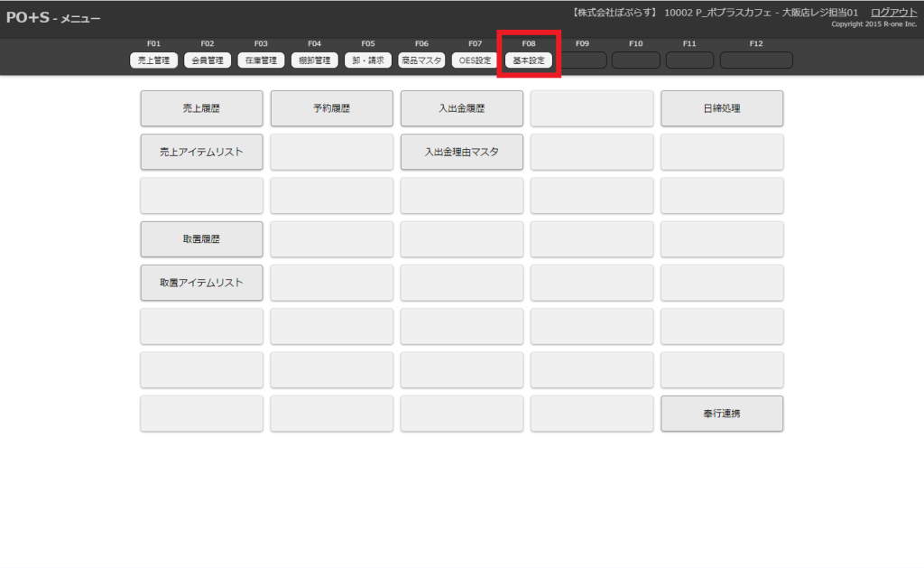924x568 pixels.
Task: Select the 在庫管理 toolbar button
Action: click(261, 61)
